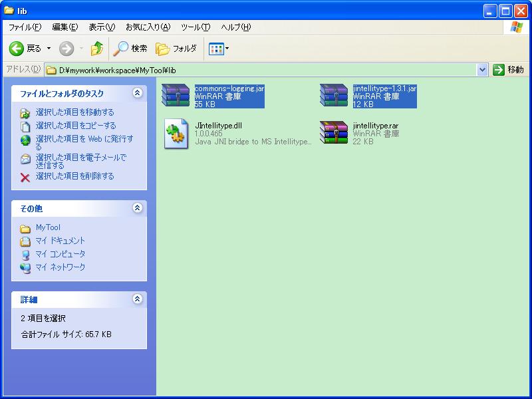Open the 検索 search magnifier tool
Viewport: 532px width, 399px height.
[x=130, y=49]
